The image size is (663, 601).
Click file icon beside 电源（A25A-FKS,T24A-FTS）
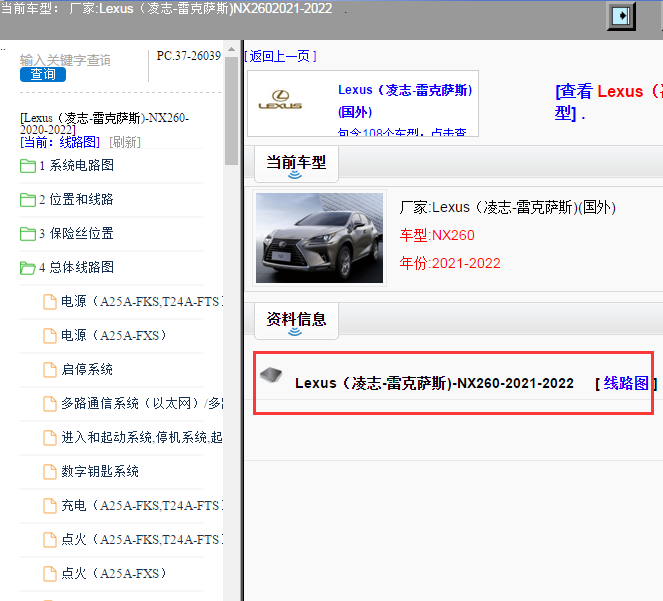(50, 302)
